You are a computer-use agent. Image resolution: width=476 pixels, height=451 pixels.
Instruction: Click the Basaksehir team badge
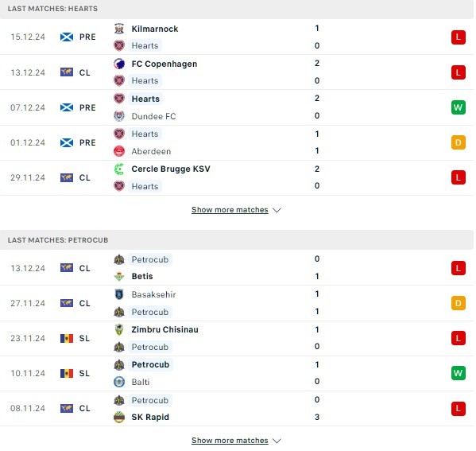(x=119, y=294)
